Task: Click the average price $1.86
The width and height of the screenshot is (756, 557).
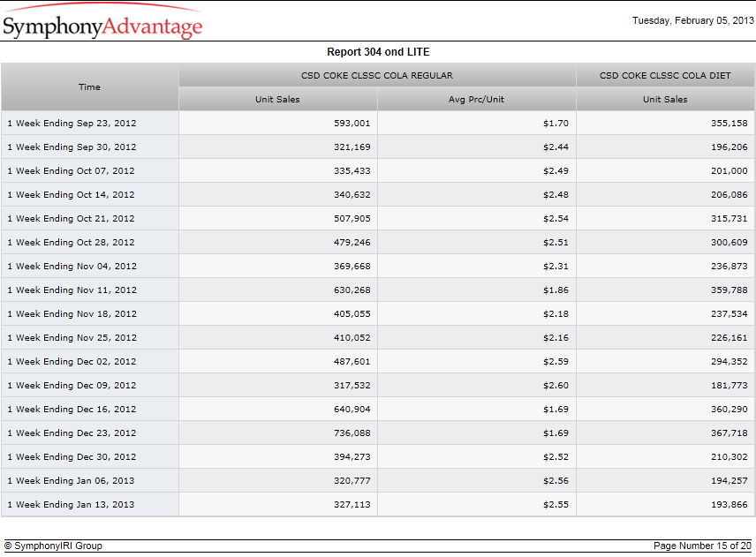Action: (x=556, y=290)
